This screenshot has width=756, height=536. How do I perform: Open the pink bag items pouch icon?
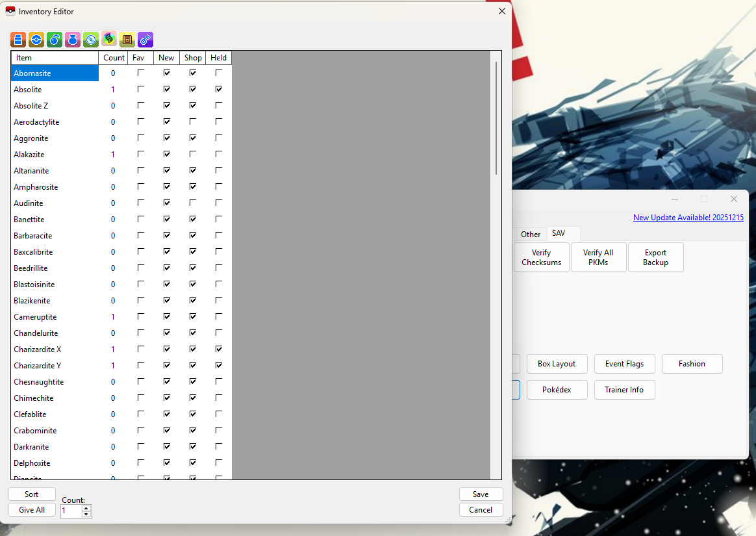pos(73,40)
